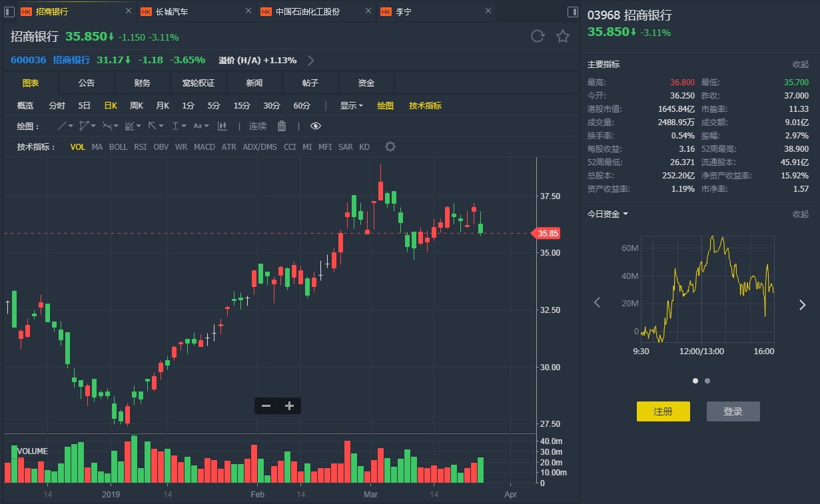Open the polyline tool dropdown arrow
Screen dimensions: 820x504
click(93, 126)
